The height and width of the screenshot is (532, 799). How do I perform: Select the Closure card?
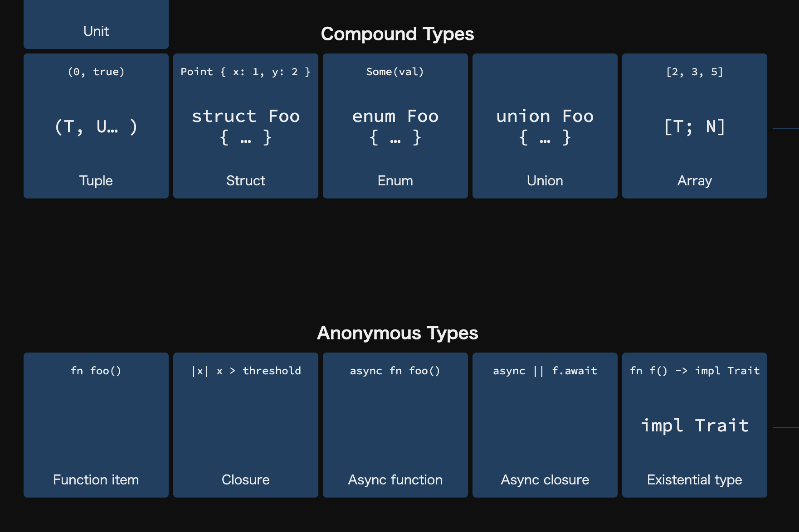[246, 425]
